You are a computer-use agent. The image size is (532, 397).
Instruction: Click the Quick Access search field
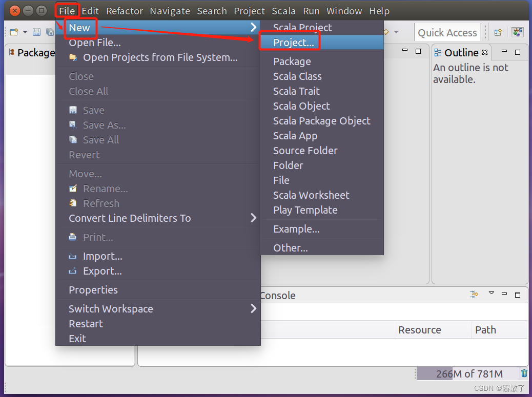[x=447, y=33]
